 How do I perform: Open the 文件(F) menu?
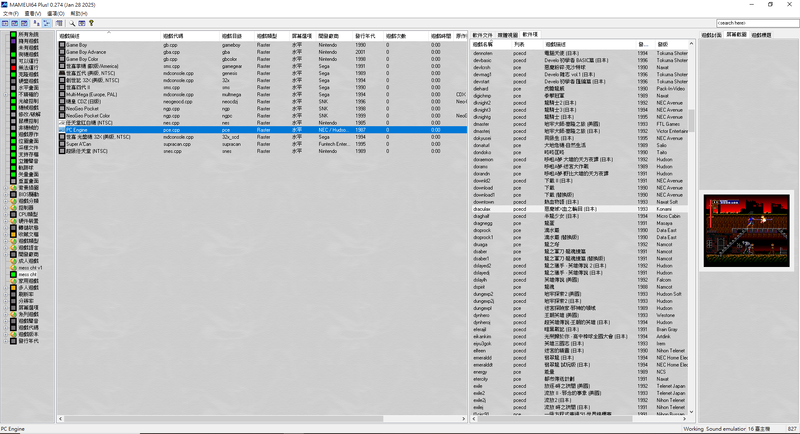pos(11,14)
